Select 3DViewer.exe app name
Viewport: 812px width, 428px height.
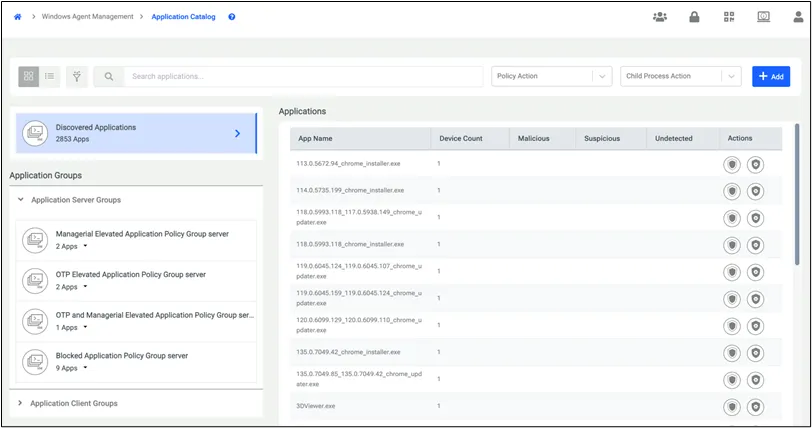[315, 406]
